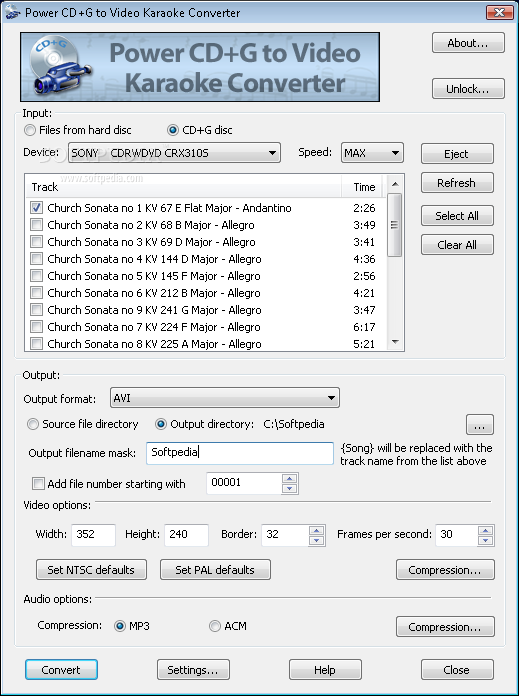Click the Border value field
This screenshot has height=696, width=519.
tap(285, 534)
